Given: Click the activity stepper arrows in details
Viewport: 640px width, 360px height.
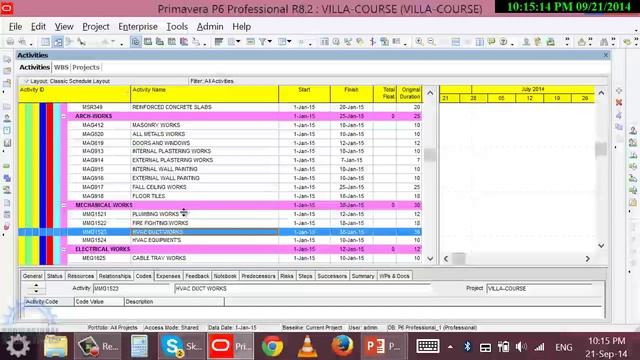Looking at the screenshot, I should [36, 288].
